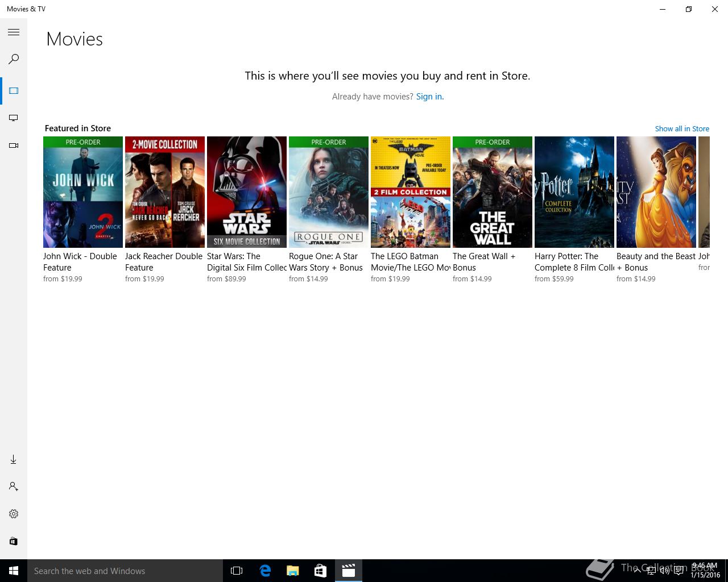Open the LEGO Batman 2 Film Collection poster
The width and height of the screenshot is (728, 582).
411,192
